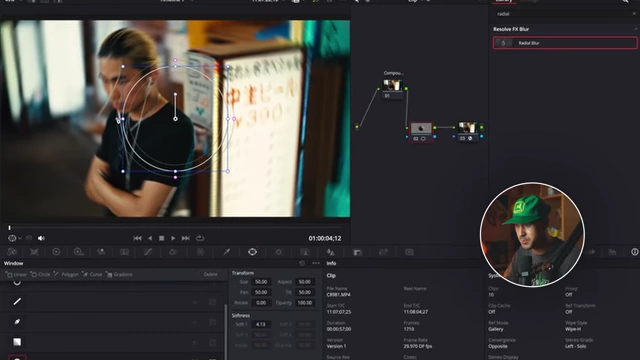This screenshot has height=360, width=640.
Task: Open the Key palette
Action: 358,252
